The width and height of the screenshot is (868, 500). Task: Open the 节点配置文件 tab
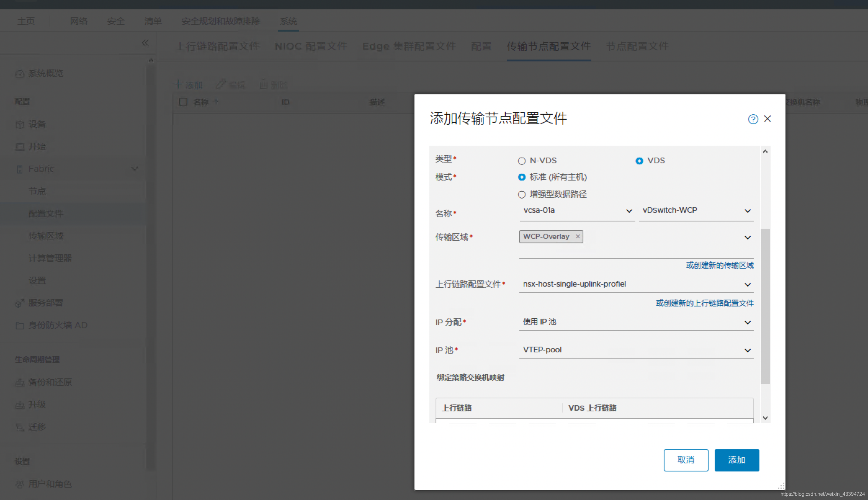tap(637, 46)
